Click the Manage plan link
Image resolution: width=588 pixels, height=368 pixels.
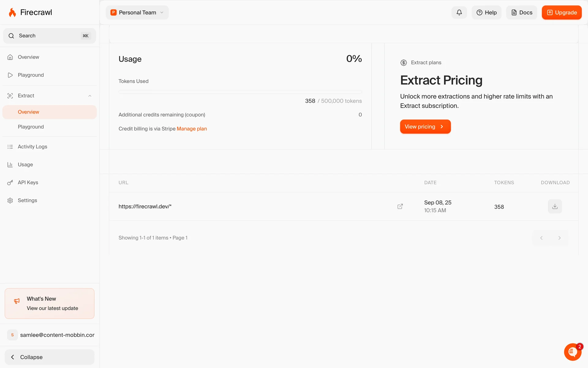[x=192, y=129]
